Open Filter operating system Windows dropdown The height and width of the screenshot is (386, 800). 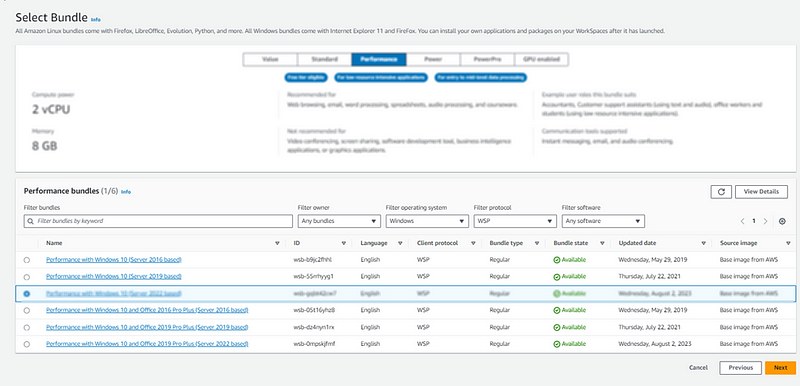427,221
